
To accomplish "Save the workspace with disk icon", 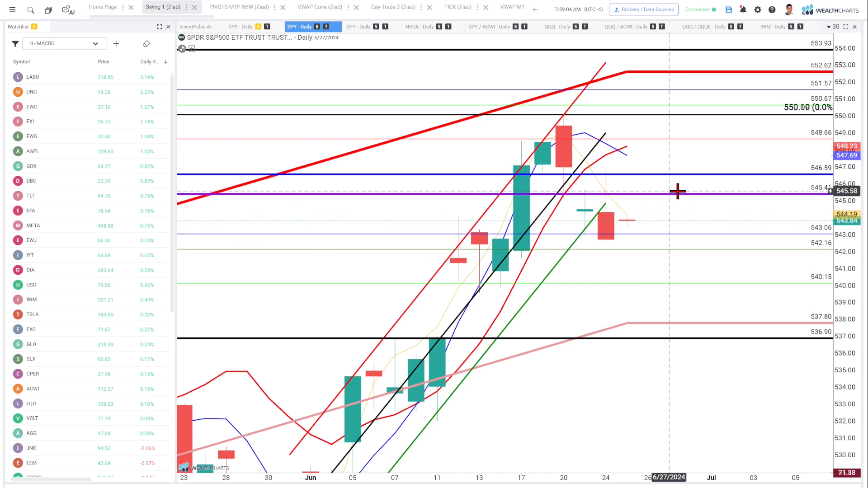I will (x=729, y=9).
